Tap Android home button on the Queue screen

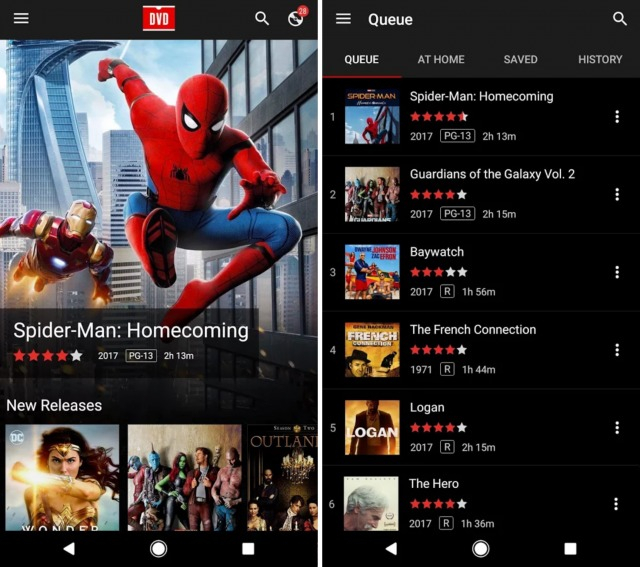pyautogui.click(x=480, y=549)
